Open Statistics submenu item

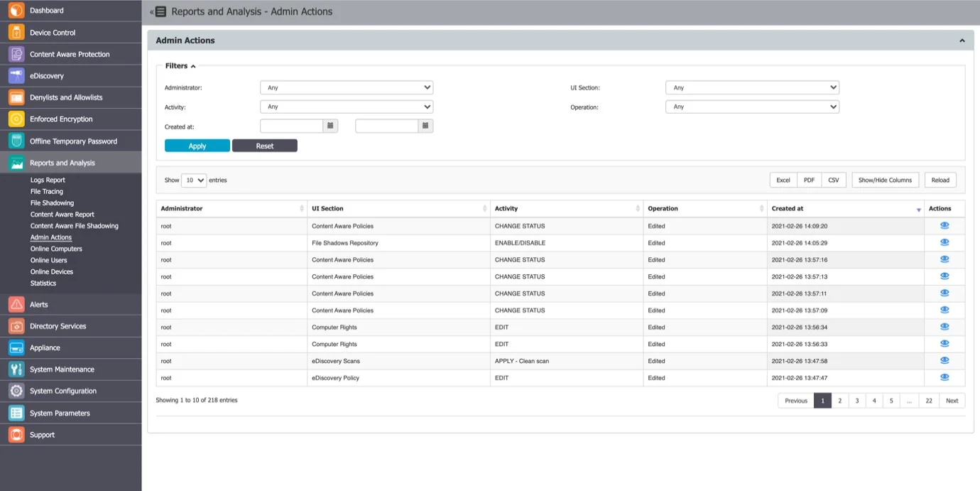[x=43, y=283]
